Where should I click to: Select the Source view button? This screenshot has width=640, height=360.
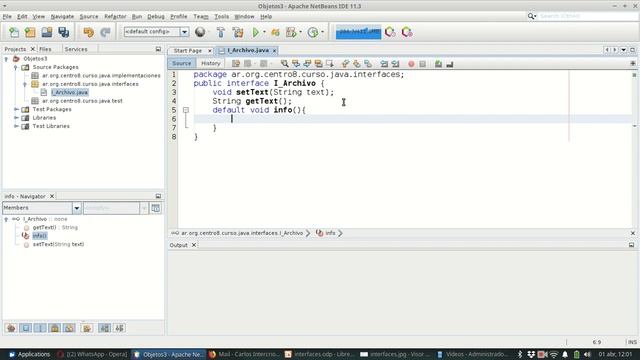[182, 64]
